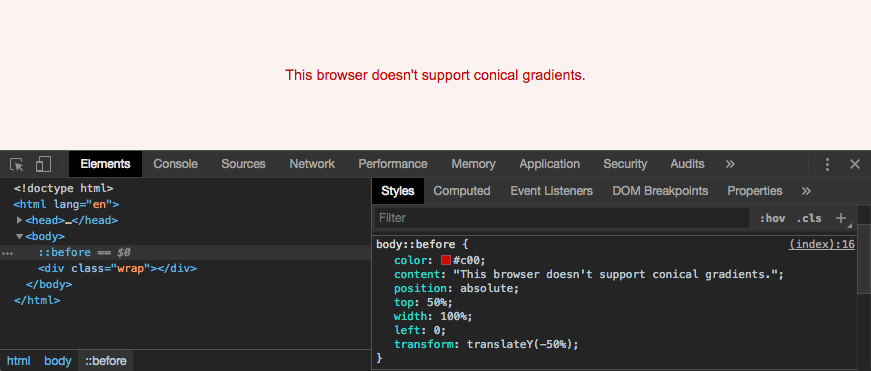Show more Styles sidebar tabs chevron

coord(806,191)
